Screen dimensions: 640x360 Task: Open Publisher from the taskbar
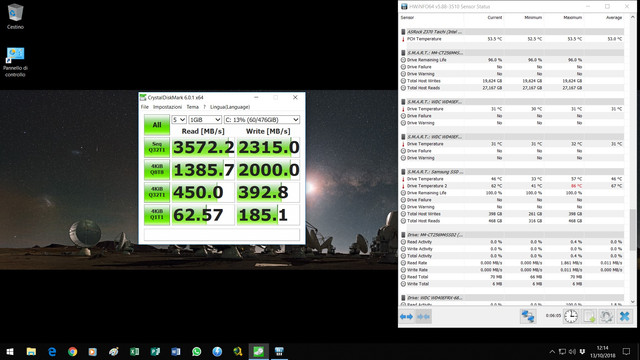[155, 351]
